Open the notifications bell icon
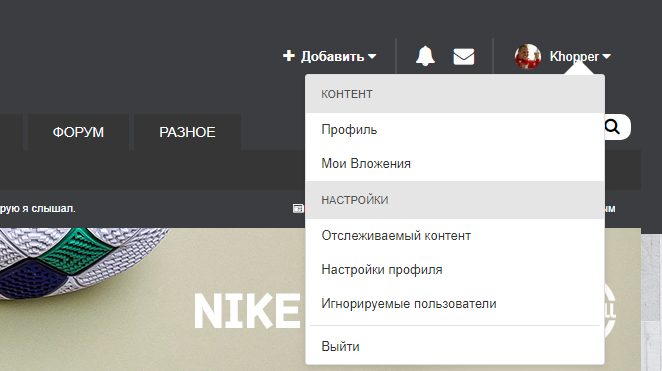 point(425,56)
